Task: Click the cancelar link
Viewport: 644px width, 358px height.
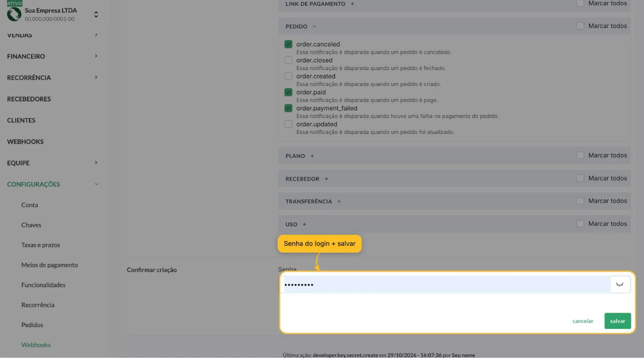Action: coord(583,321)
